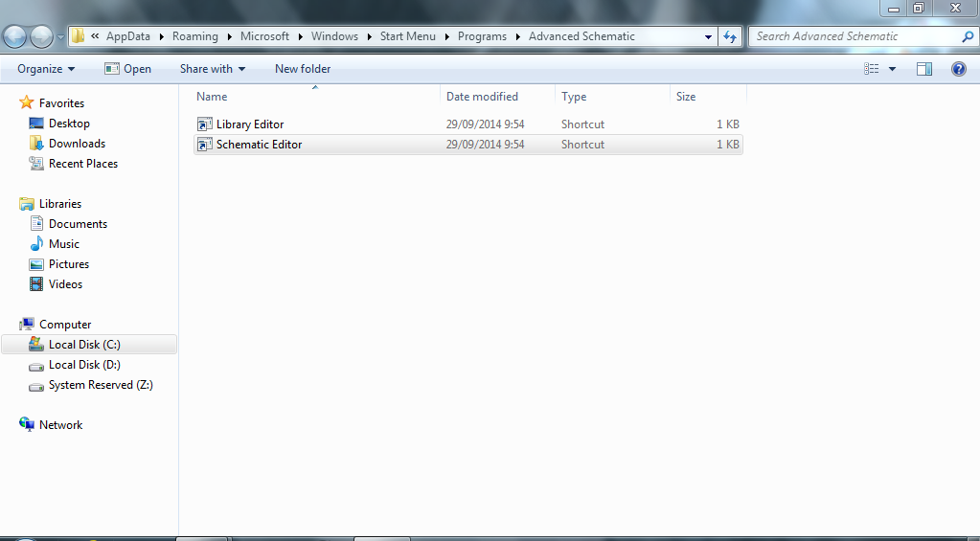980x541 pixels.
Task: Open the view options dropdown arrow
Action: coord(892,69)
